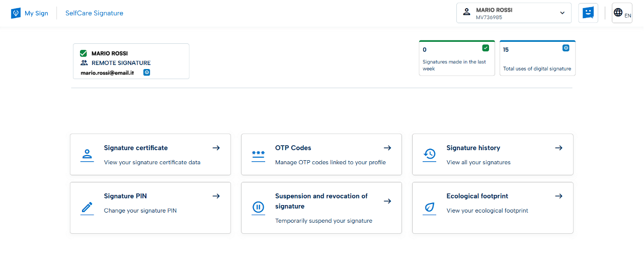644x264 pixels.
Task: Click green check on weekly signatures card
Action: [x=486, y=48]
